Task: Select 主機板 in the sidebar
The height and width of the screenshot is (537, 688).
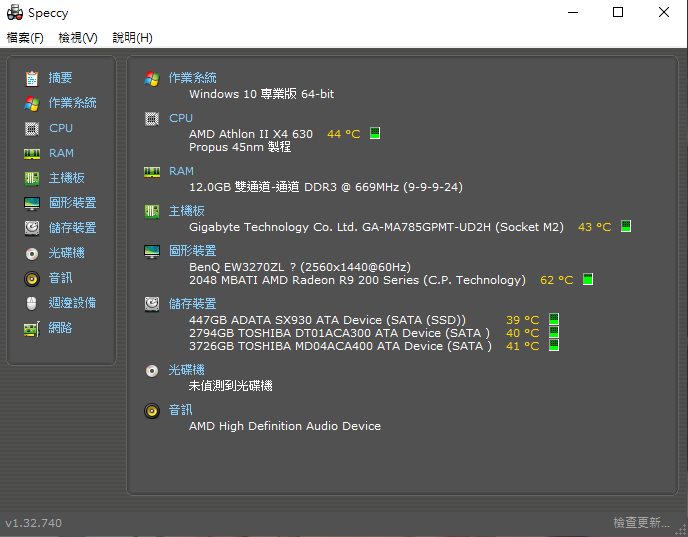Action: pyautogui.click(x=66, y=178)
